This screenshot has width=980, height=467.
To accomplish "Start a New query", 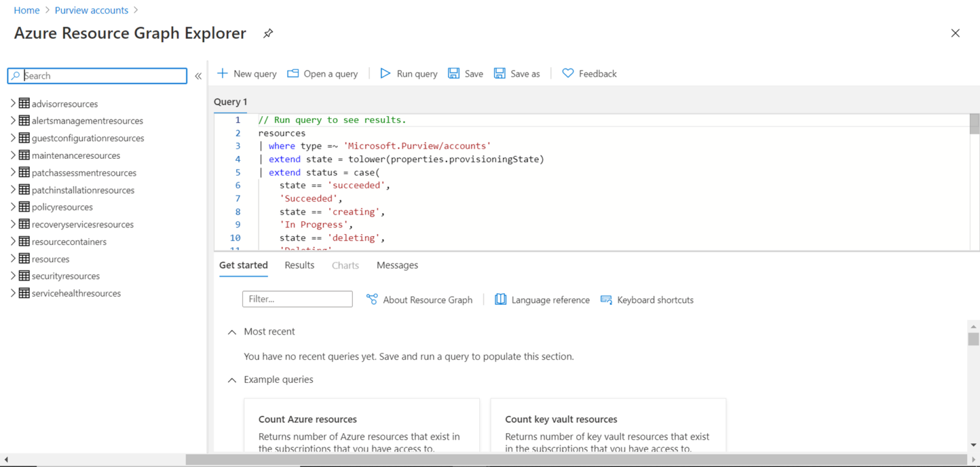I will click(246, 73).
